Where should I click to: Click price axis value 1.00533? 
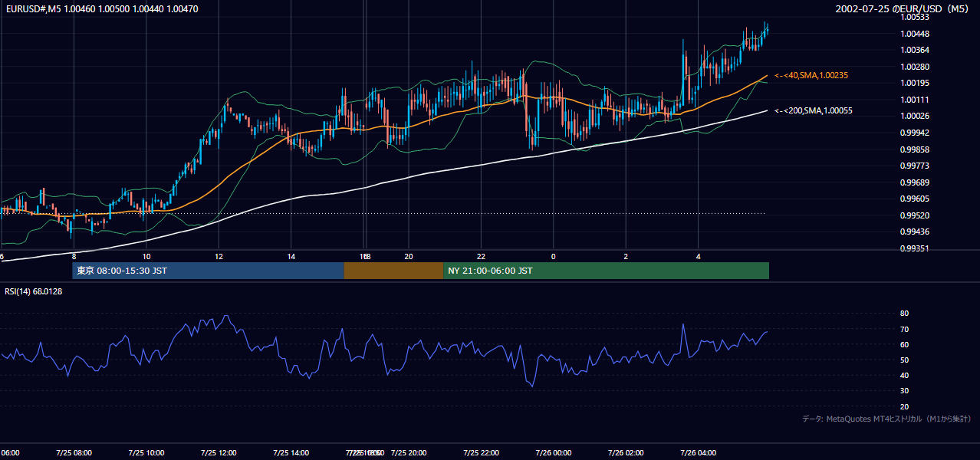[x=916, y=17]
